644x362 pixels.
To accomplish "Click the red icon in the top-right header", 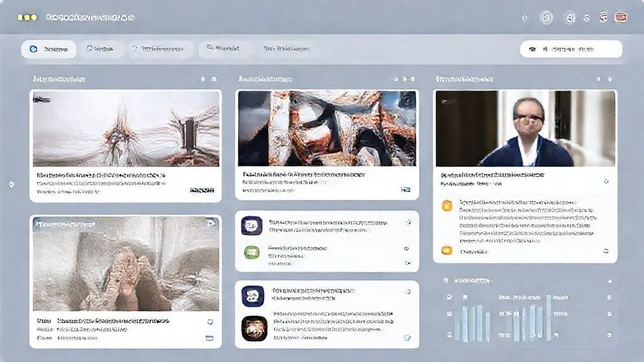I will (x=620, y=18).
